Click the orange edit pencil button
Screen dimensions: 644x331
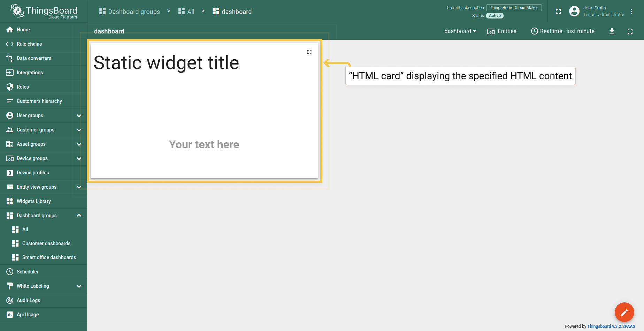(624, 312)
